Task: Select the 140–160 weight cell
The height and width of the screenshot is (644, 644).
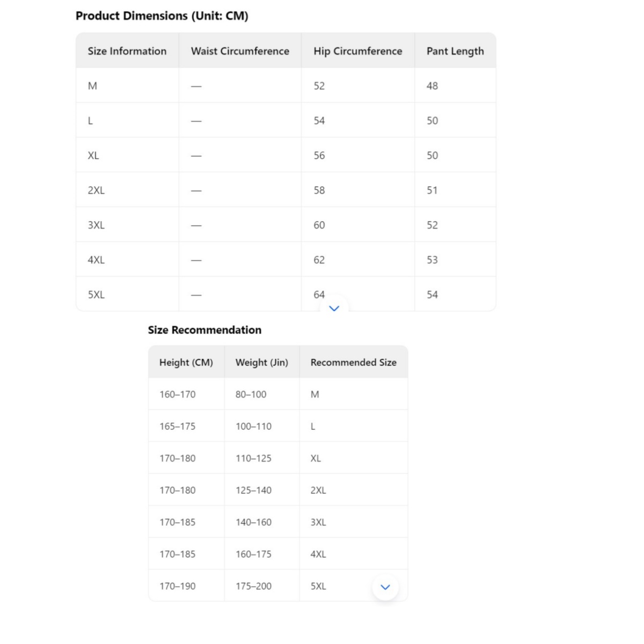Action: (x=253, y=522)
